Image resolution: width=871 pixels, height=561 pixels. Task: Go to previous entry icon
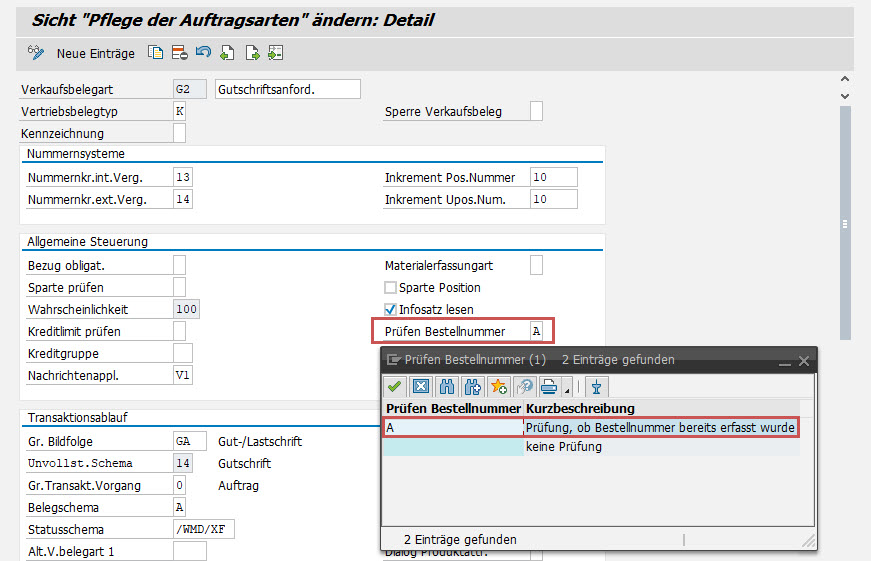[x=227, y=53]
